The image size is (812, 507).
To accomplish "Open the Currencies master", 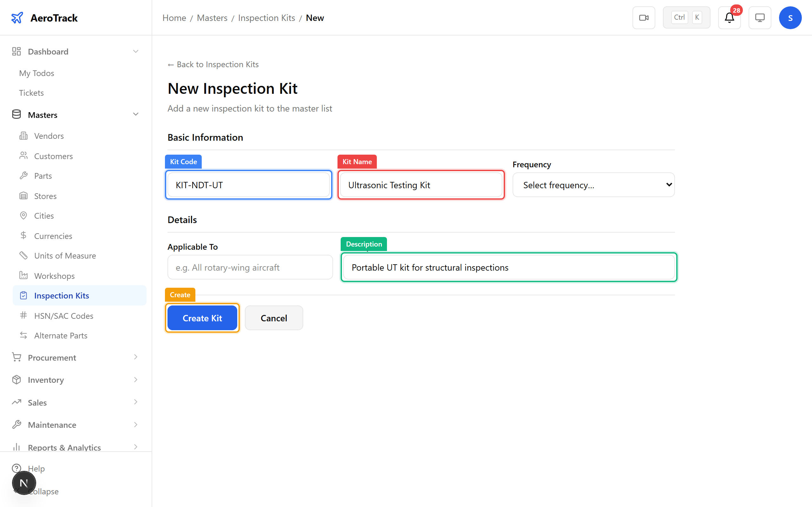I will 53,236.
